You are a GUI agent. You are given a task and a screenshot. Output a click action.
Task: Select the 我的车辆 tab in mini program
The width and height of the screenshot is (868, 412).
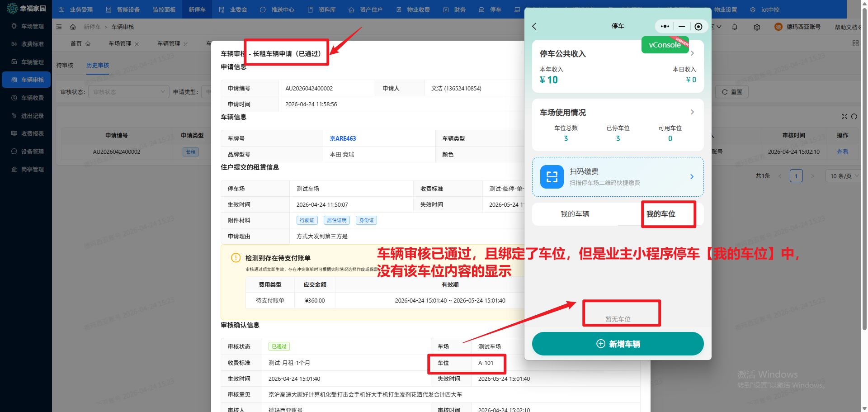click(575, 214)
